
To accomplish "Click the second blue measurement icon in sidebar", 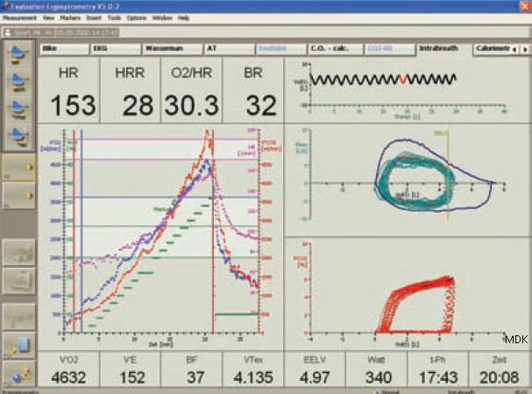I will [x=18, y=81].
